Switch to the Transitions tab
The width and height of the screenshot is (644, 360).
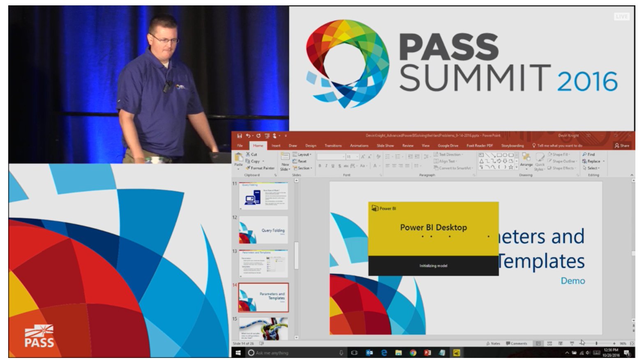click(x=333, y=145)
